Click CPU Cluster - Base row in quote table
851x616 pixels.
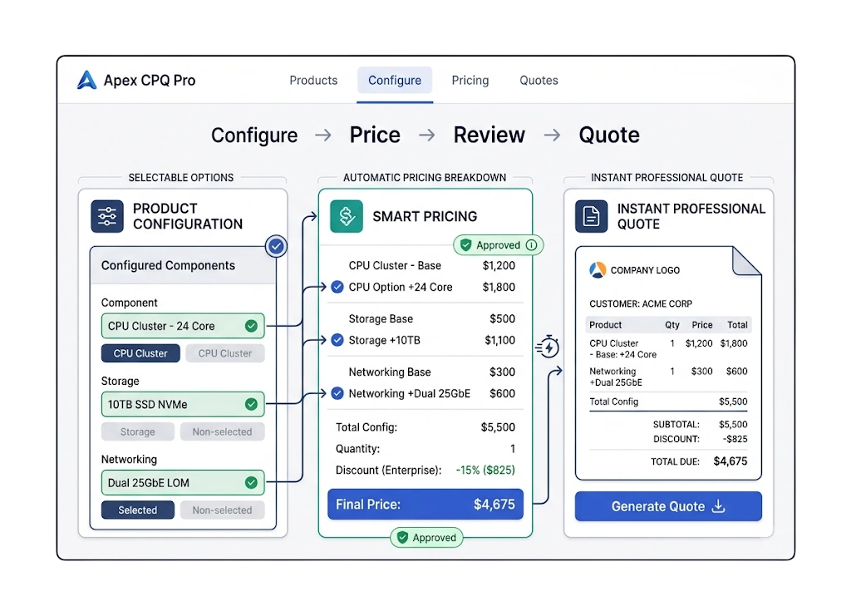[668, 348]
